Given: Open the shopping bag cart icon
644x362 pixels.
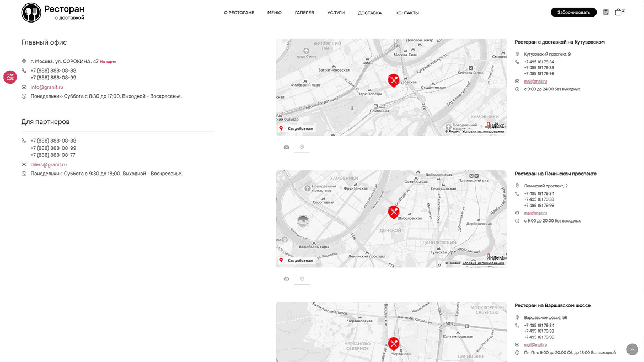Looking at the screenshot, I should (618, 12).
